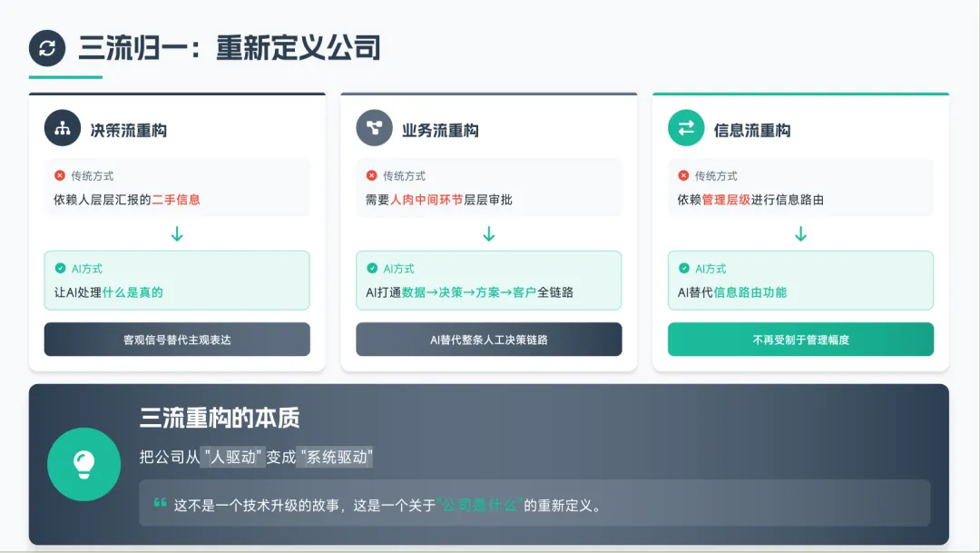The width and height of the screenshot is (980, 553).
Task: Click the 三流重构的本质 heading
Action: coord(220,418)
